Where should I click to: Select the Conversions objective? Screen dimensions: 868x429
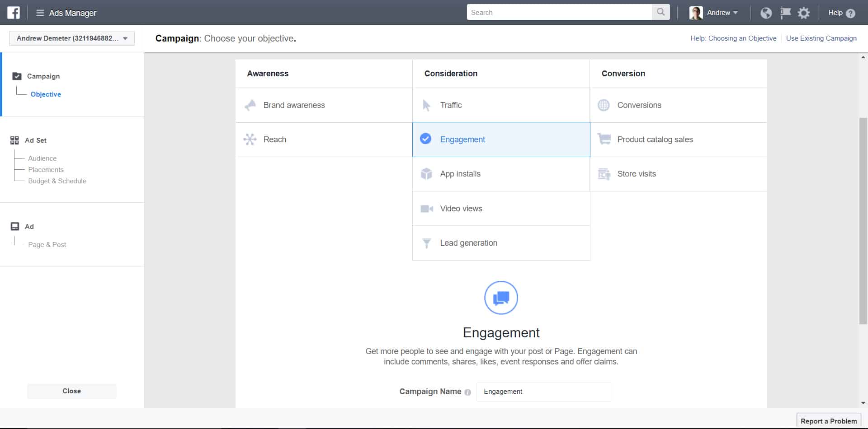[x=678, y=105]
